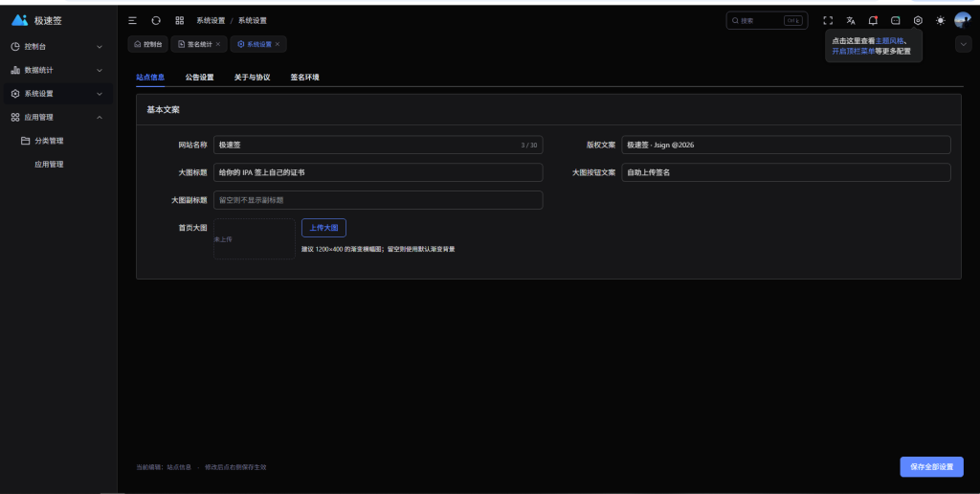Collapse the sidebar via hamburger menu icon
980x494 pixels.
point(132,21)
